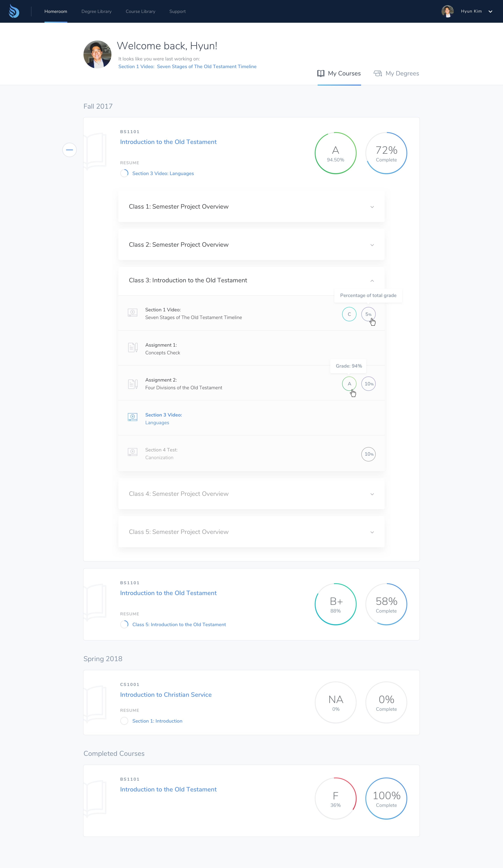Switch to the My Courses tab

click(339, 73)
